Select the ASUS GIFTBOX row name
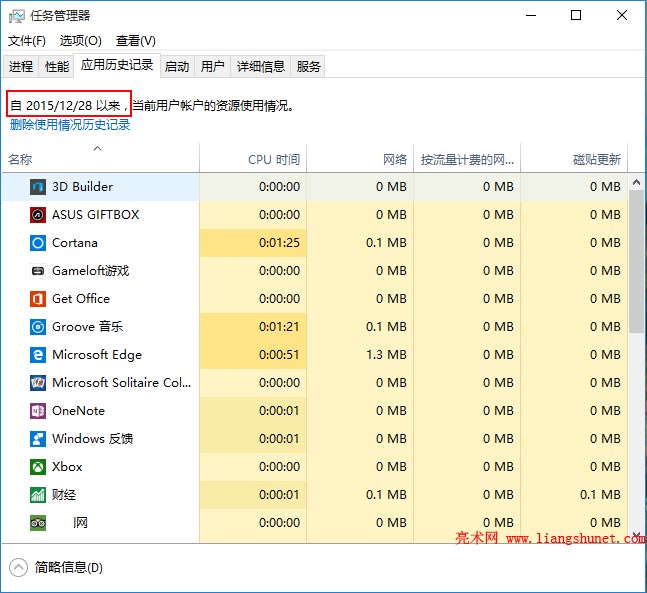 coord(96,215)
